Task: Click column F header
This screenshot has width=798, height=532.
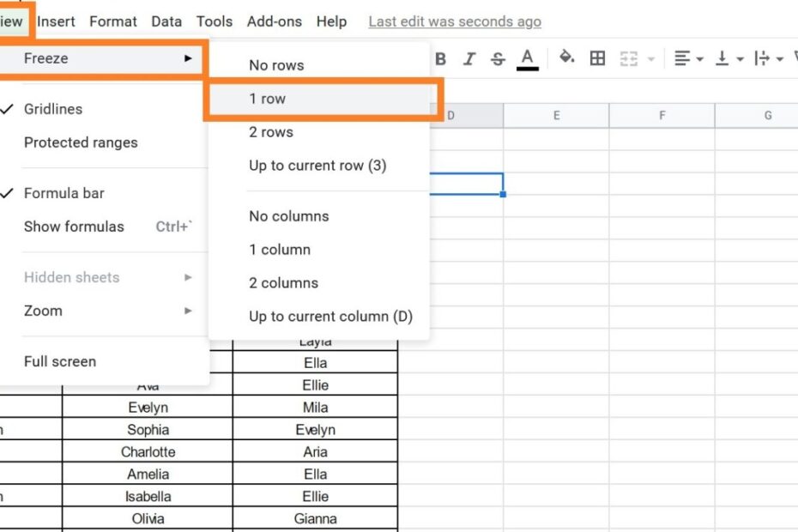Action: (662, 116)
